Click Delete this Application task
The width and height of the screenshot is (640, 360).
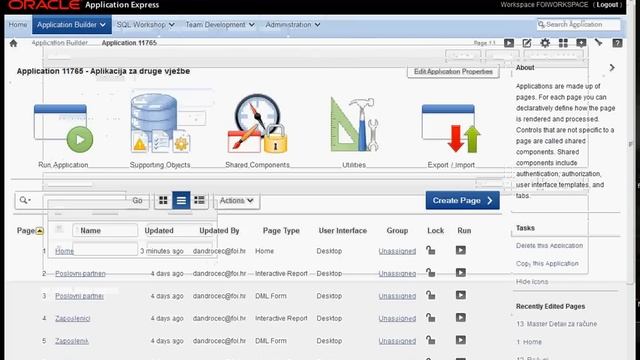point(549,246)
